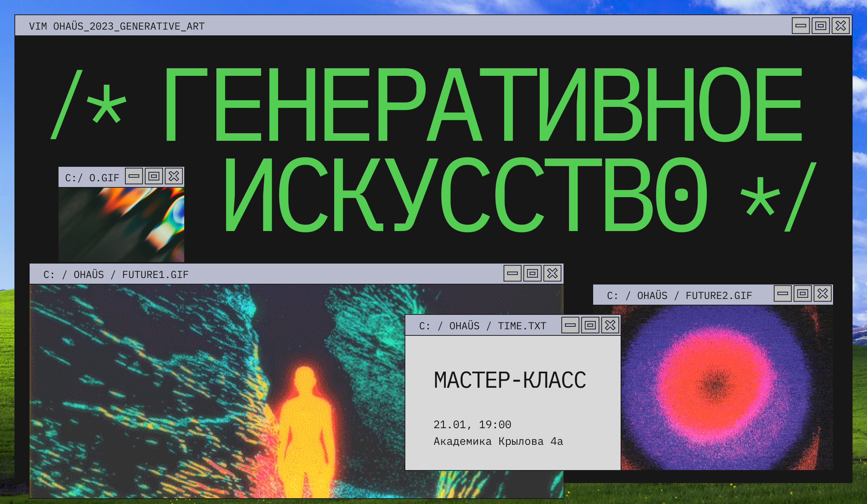The image size is (867, 504).
Task: Minimize the FUTURE1.GIF window
Action: (x=512, y=273)
